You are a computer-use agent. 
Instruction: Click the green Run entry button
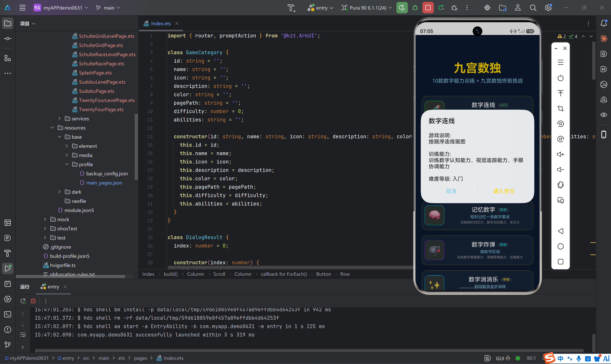(x=402, y=8)
